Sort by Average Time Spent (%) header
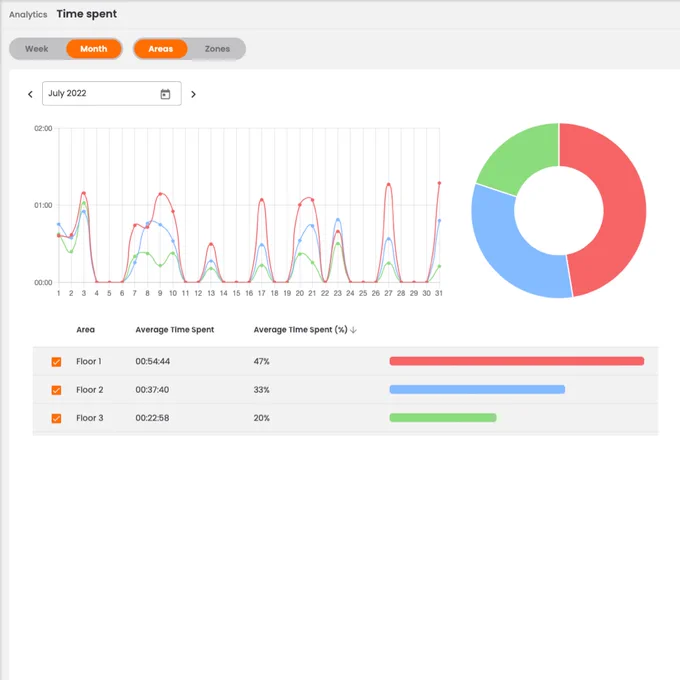The image size is (680, 680). pyautogui.click(x=301, y=330)
